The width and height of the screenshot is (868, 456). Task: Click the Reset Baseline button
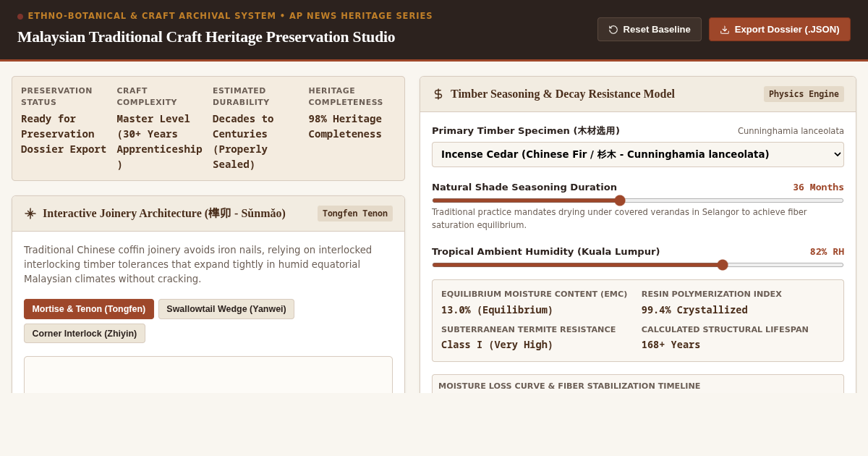click(649, 30)
